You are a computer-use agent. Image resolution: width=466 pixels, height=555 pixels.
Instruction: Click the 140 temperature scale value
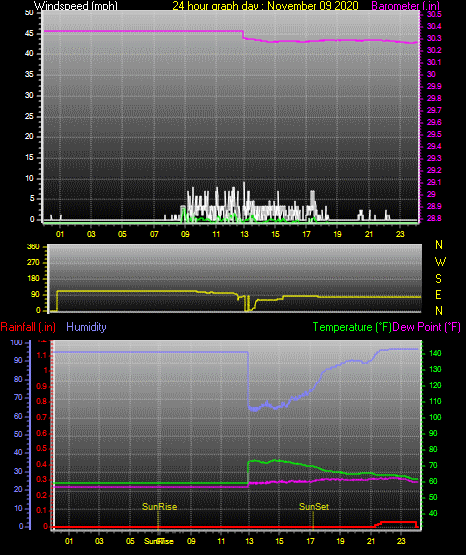(435, 353)
